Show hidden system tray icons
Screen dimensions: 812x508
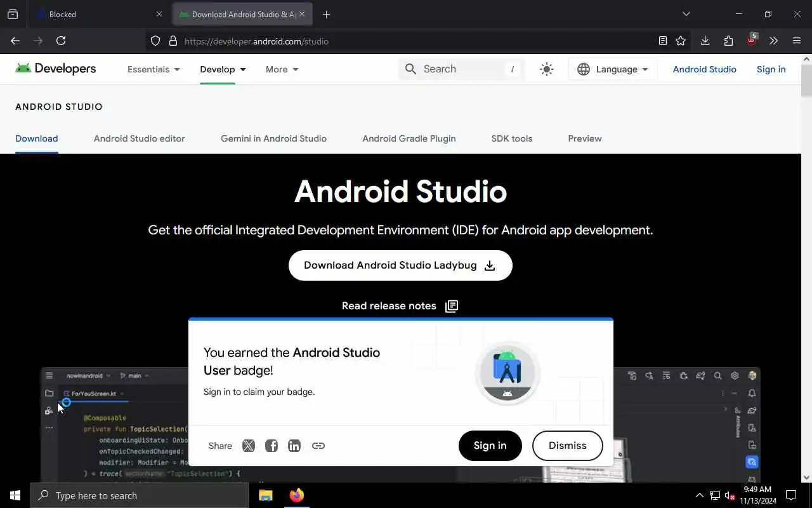[699, 495]
